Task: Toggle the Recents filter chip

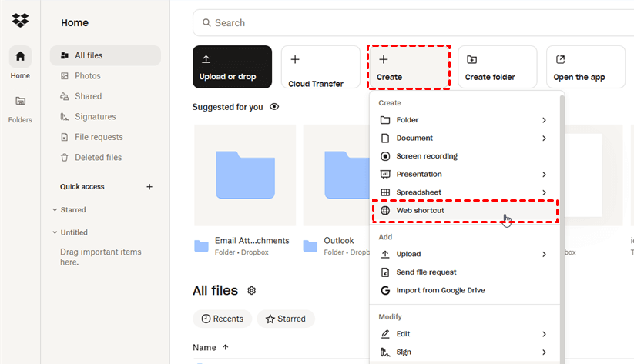Action: [222, 319]
